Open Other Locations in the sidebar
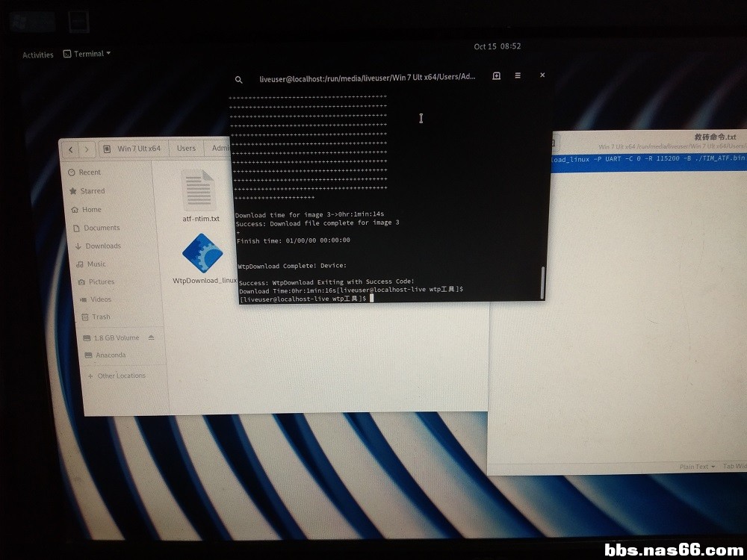747x560 pixels. point(117,376)
